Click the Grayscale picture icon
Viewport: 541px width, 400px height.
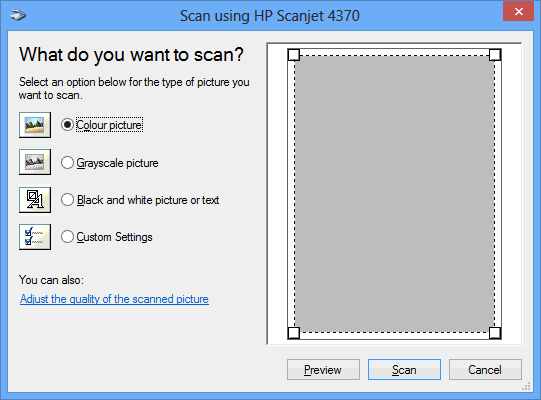point(35,162)
